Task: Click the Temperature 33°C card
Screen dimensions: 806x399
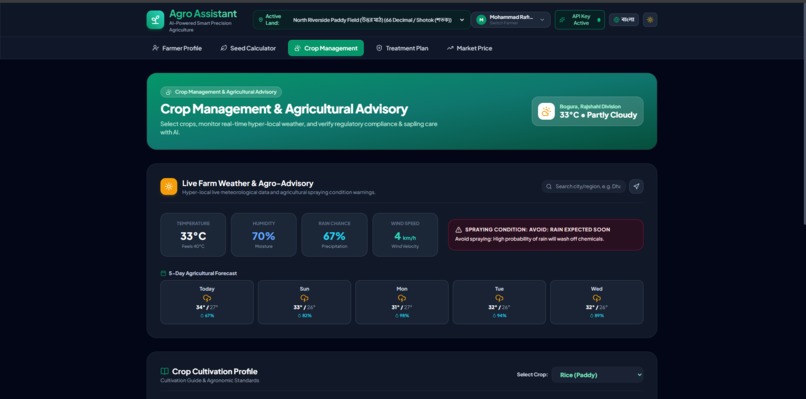Action: click(x=193, y=235)
